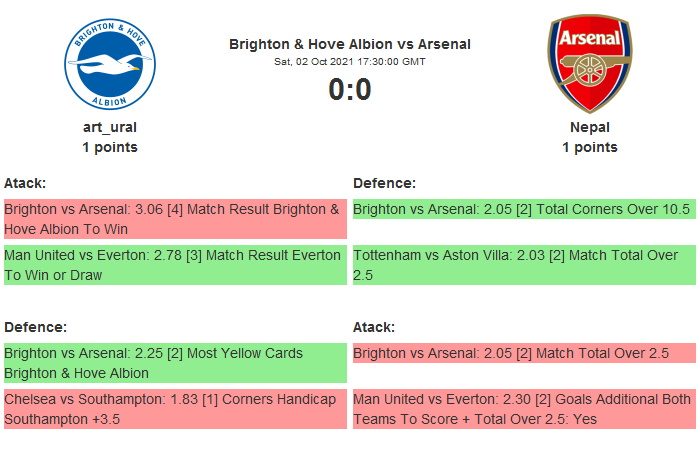Select the Tottenham vs Aston Villa bet row
The image size is (700, 460).
[523, 265]
